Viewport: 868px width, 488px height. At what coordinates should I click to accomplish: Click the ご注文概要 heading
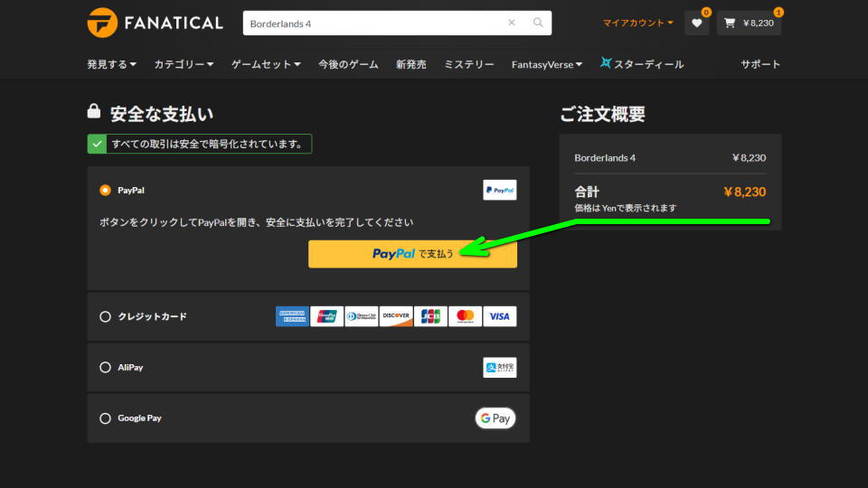tap(602, 114)
